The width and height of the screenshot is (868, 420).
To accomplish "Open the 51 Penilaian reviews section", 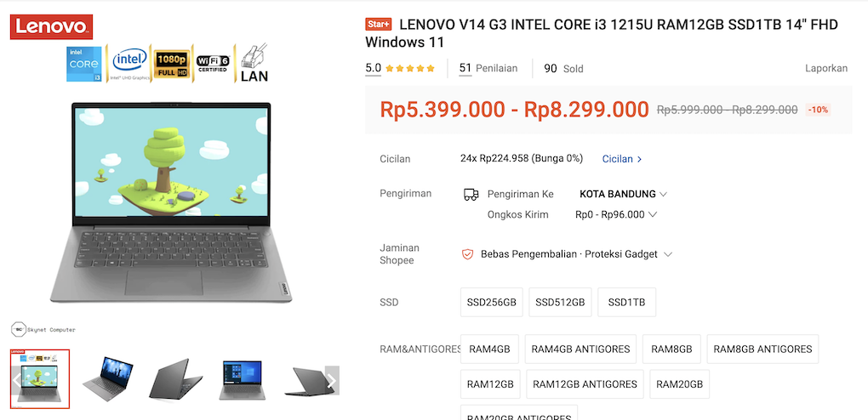I will coord(488,69).
